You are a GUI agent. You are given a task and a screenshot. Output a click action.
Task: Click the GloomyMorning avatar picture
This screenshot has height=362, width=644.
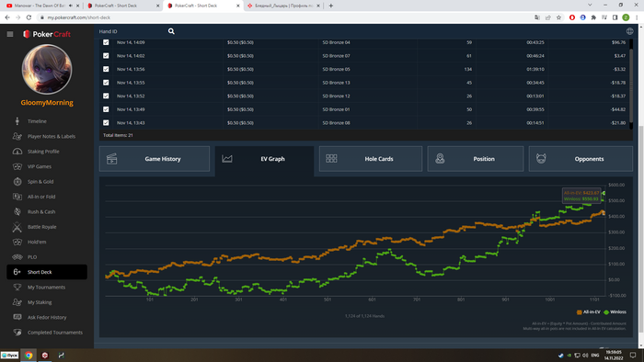point(47,69)
